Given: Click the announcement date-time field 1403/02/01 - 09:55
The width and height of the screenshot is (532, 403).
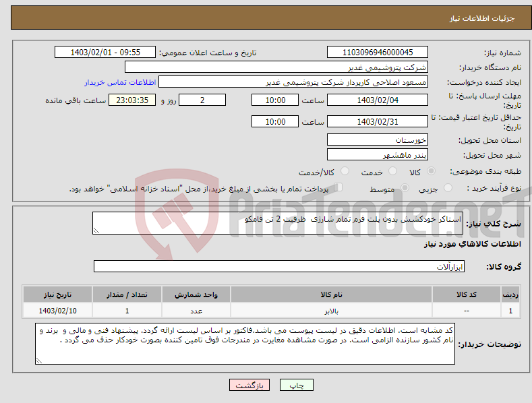Looking at the screenshot, I should click(105, 53).
